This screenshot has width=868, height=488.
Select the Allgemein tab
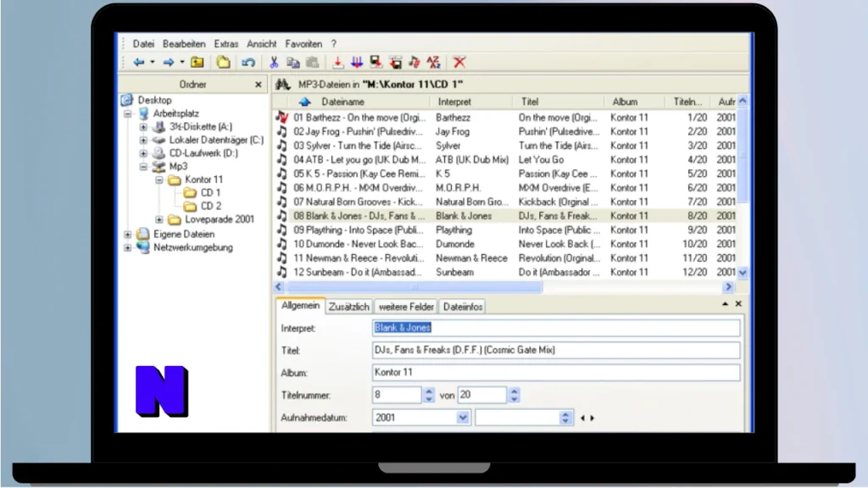pyautogui.click(x=300, y=305)
